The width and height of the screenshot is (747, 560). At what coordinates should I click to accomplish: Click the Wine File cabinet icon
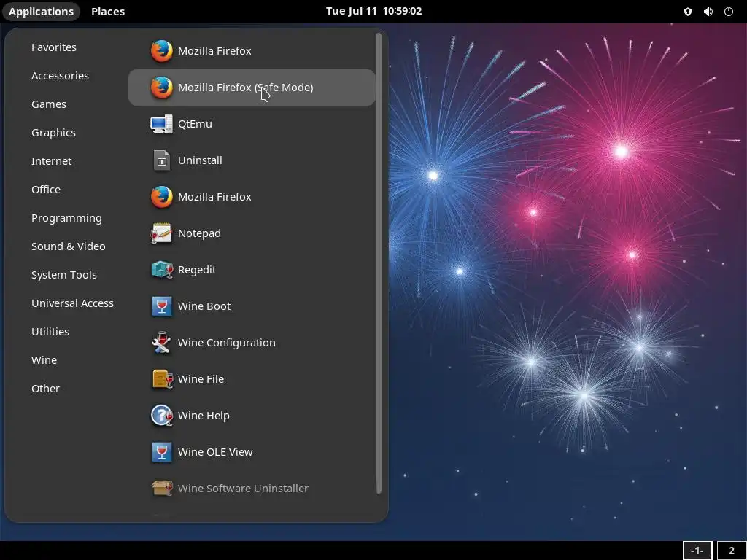click(x=161, y=379)
